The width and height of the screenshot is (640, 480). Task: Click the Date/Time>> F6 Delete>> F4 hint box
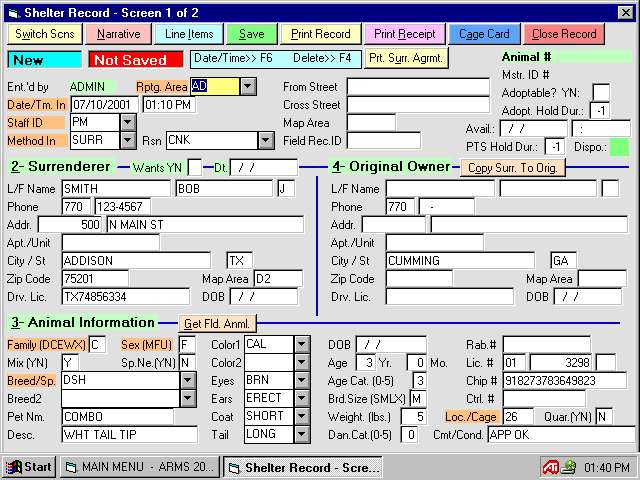click(x=276, y=59)
